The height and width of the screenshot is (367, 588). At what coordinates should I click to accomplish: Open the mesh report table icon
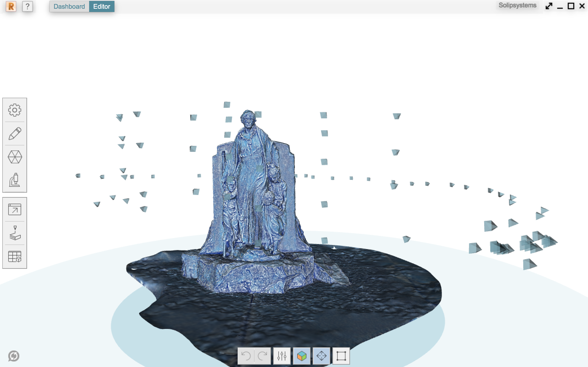[14, 257]
